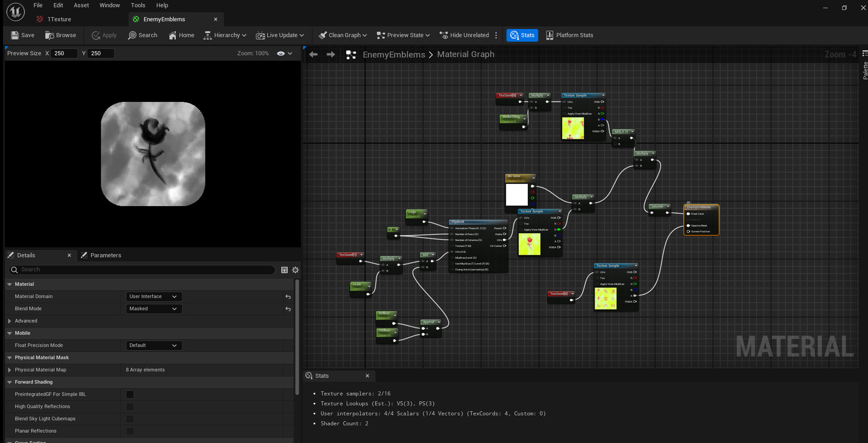Open the Hierarchy dropdown
The width and height of the screenshot is (868, 443).
(225, 35)
